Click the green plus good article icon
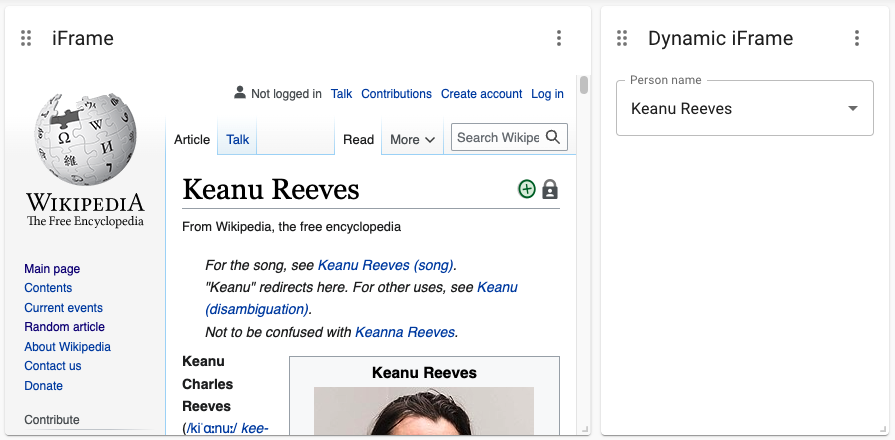This screenshot has height=440, width=895. tap(527, 189)
